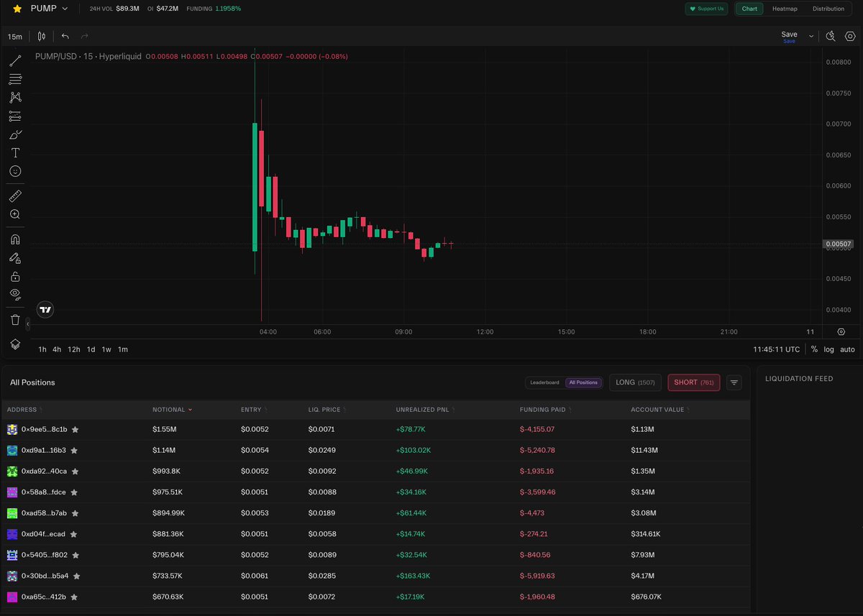863x616 pixels.
Task: Open the emoji and icons tool
Action: 15,171
